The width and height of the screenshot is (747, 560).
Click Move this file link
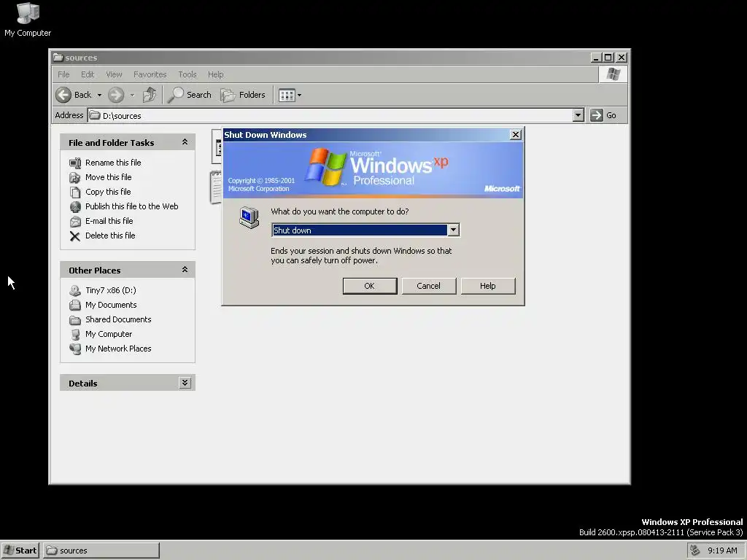(x=109, y=177)
